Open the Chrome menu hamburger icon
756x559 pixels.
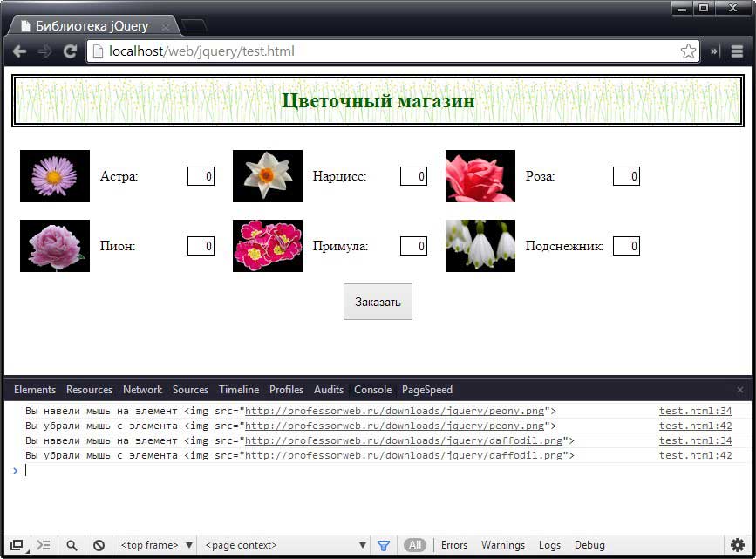[x=737, y=51]
